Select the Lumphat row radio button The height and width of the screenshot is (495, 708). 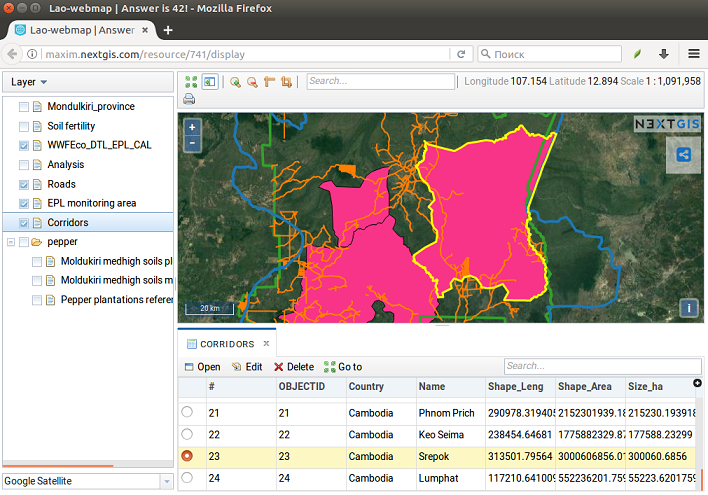coord(187,478)
